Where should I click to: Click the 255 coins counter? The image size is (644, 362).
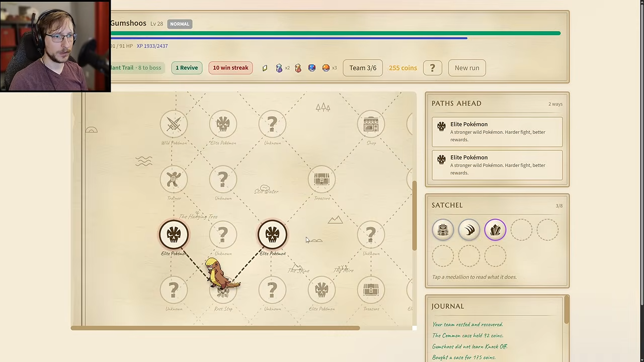click(x=403, y=68)
